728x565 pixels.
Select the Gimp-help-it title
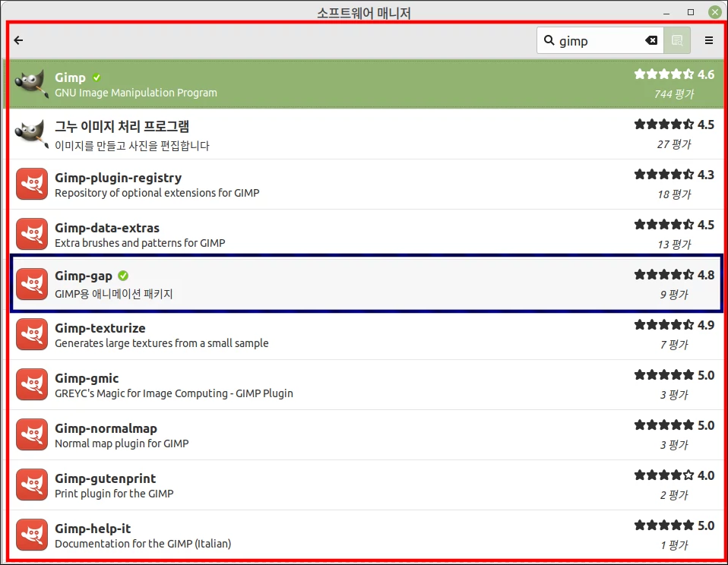click(93, 529)
